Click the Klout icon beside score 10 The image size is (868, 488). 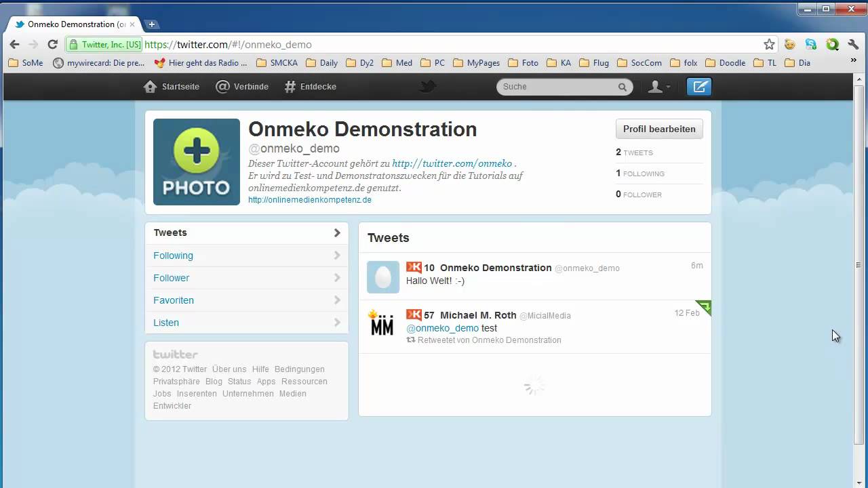414,268
